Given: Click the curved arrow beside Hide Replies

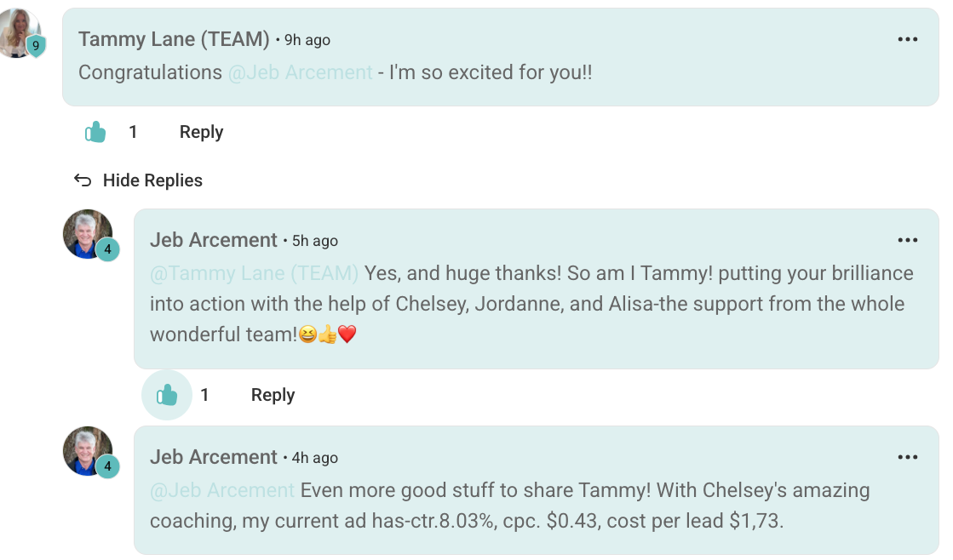Looking at the screenshot, I should [83, 180].
